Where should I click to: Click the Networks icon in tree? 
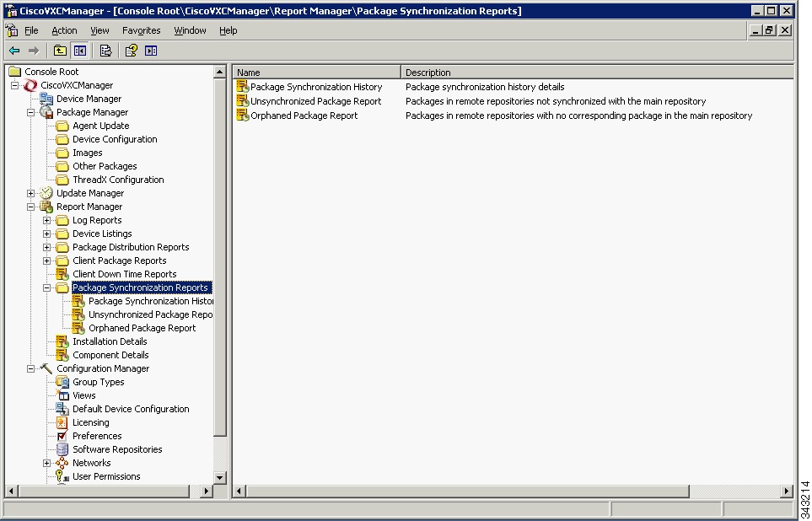62,463
